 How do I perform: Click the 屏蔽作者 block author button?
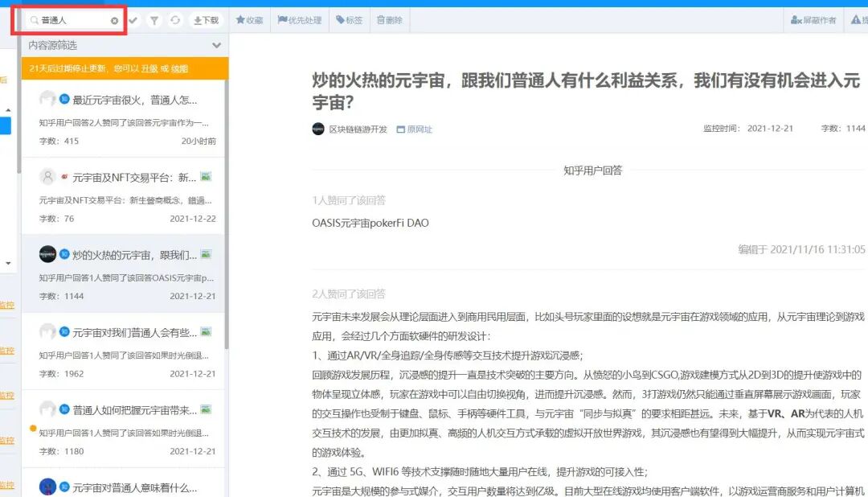pos(813,20)
